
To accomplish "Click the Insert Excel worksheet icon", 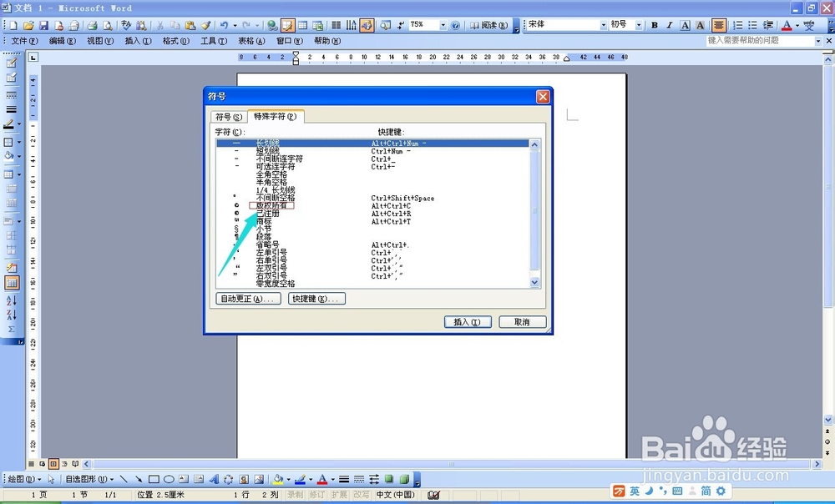I will pos(317,25).
